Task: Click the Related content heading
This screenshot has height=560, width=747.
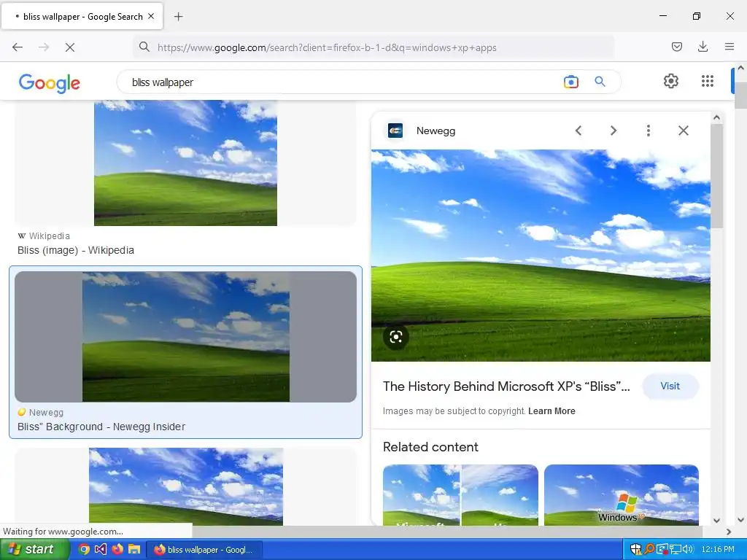Action: (430, 447)
